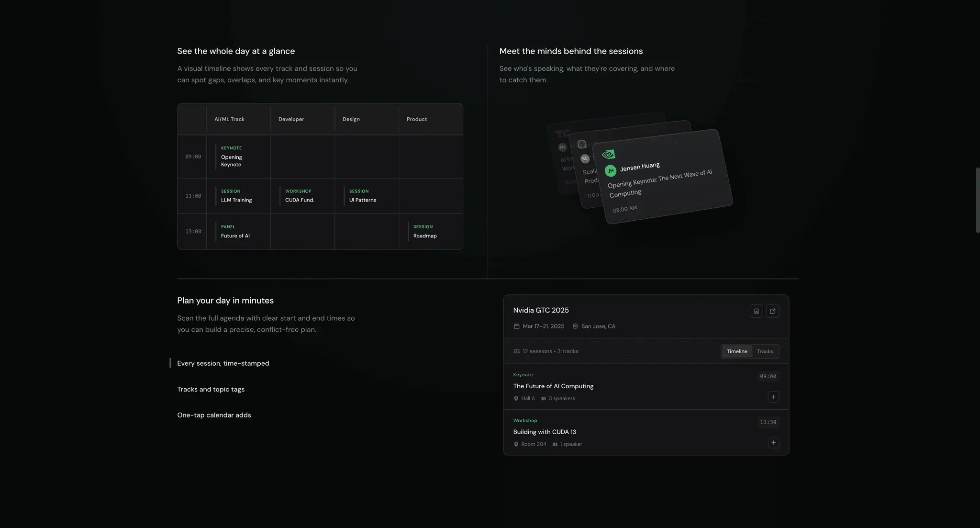Viewport: 980px width, 528px height.
Task: Click the pin icon next to Hall A
Action: point(516,398)
